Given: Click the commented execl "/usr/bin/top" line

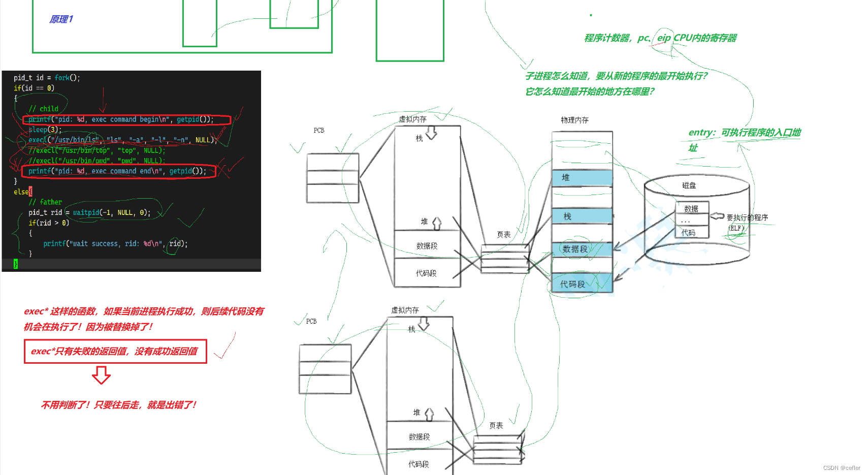Looking at the screenshot, I should pyautogui.click(x=97, y=150).
